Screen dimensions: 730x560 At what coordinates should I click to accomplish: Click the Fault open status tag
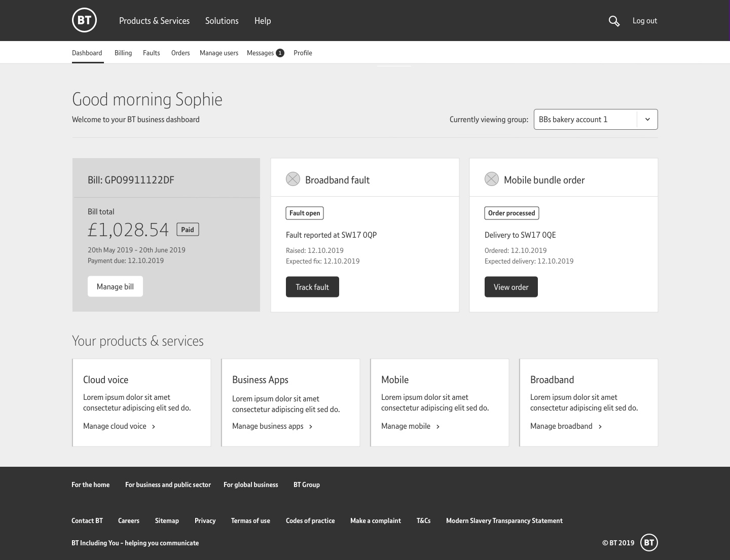tap(305, 213)
